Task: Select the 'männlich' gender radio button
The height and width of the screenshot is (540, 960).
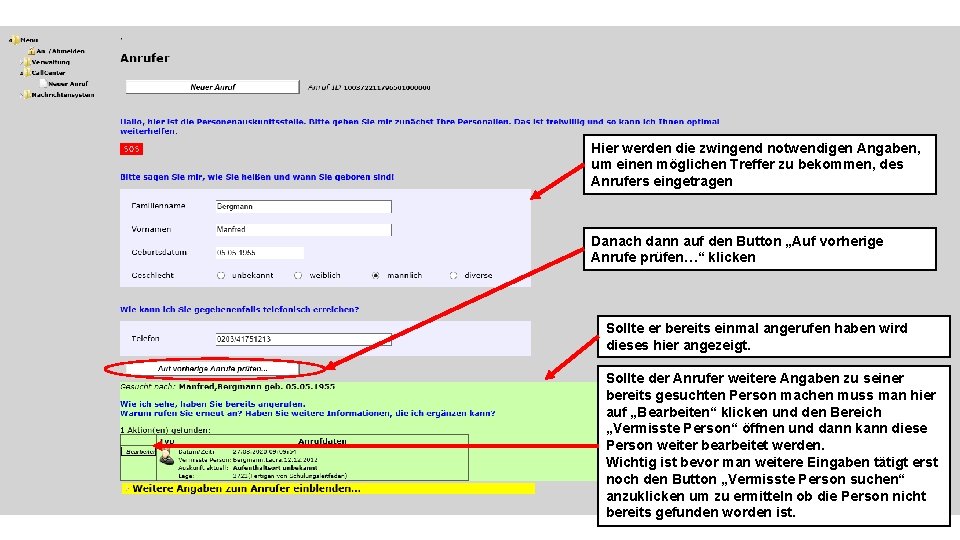Action: 375,276
